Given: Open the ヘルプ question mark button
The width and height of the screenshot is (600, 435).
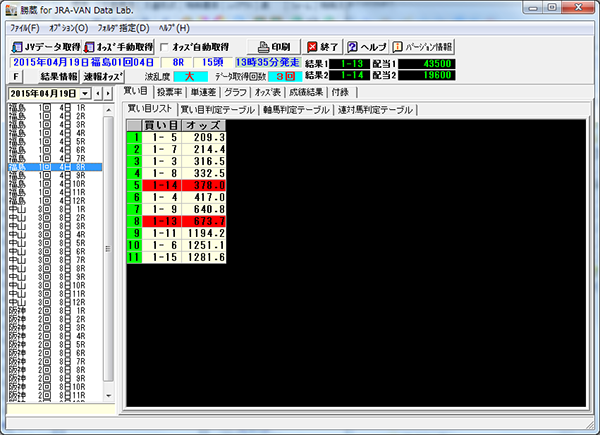Looking at the screenshot, I should tap(366, 47).
